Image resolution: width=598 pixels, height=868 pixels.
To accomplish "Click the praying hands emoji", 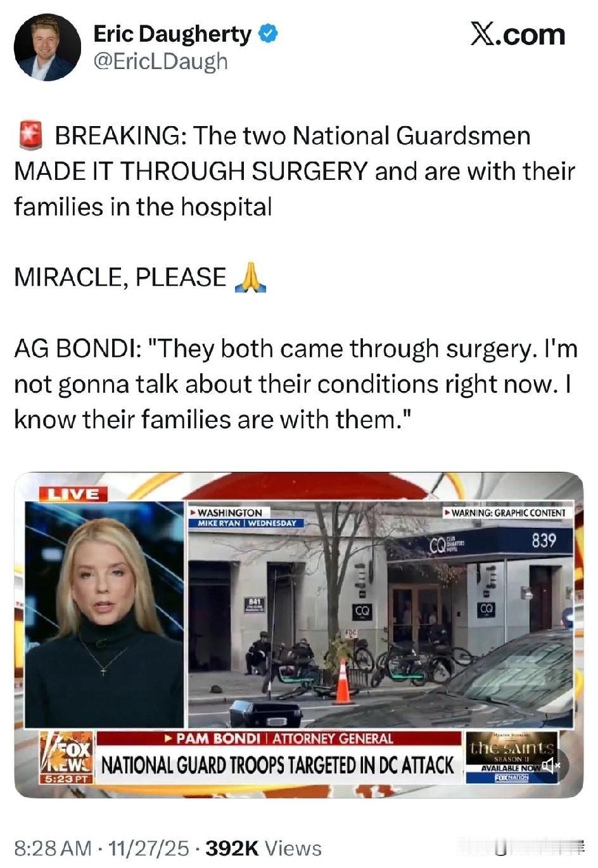I will pyautogui.click(x=250, y=277).
